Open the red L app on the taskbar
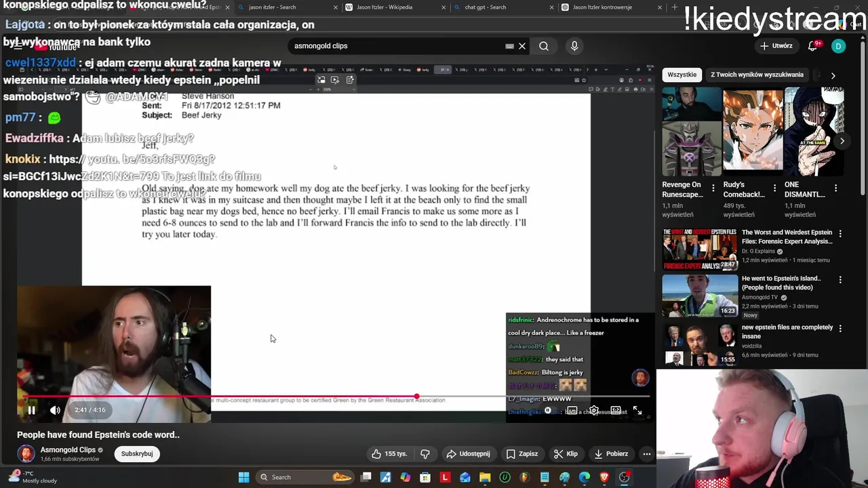The width and height of the screenshot is (868, 488). 445,477
